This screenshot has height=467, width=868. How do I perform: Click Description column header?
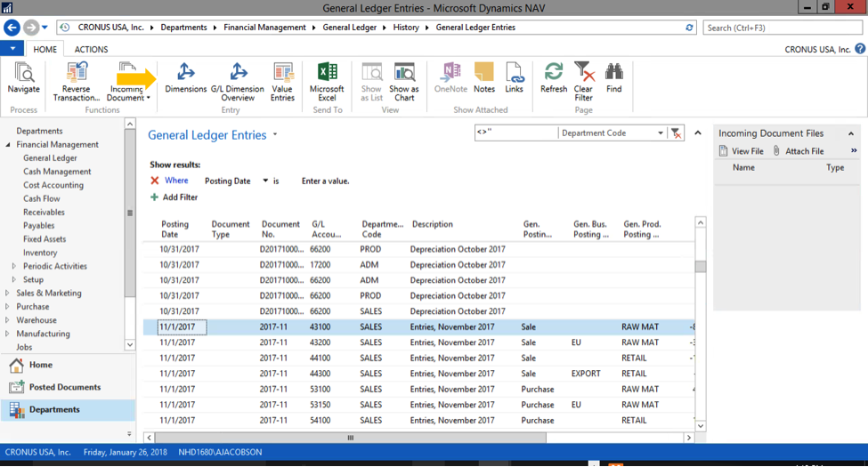click(x=433, y=224)
